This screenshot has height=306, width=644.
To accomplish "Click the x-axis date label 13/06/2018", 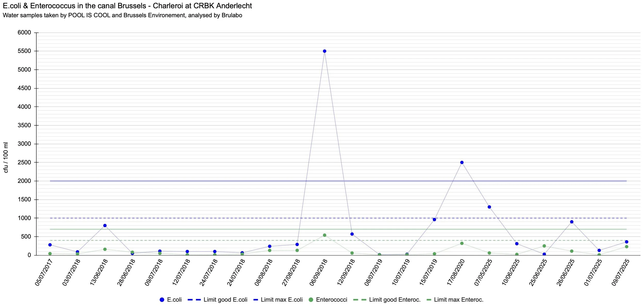I will coord(98,272).
